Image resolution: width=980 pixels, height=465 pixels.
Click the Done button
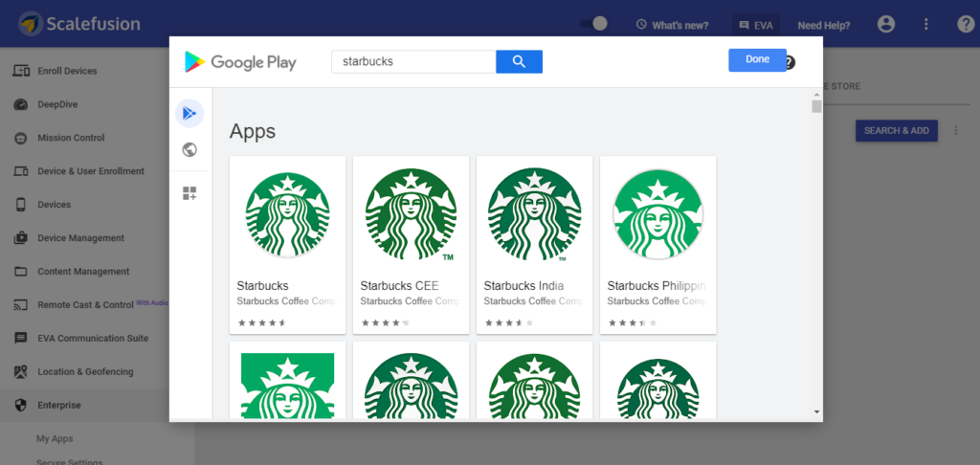[758, 60]
